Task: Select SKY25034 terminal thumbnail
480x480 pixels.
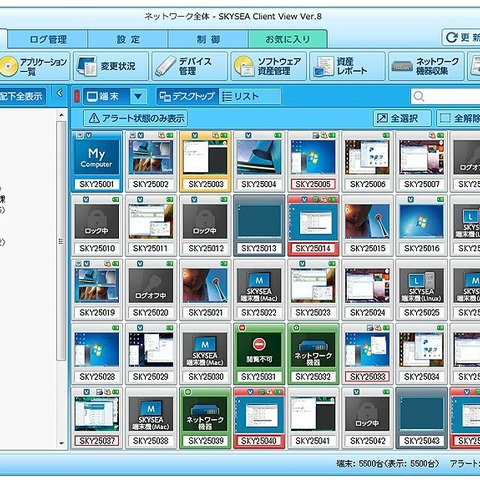Action: pyautogui.click(x=421, y=354)
